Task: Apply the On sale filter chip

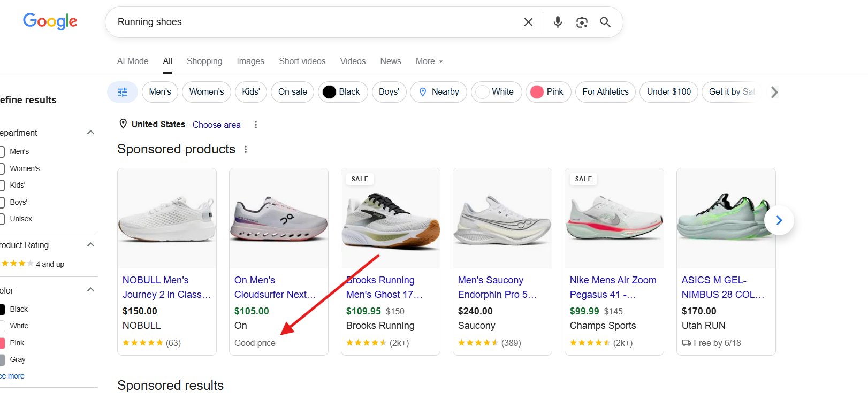Action: click(293, 92)
